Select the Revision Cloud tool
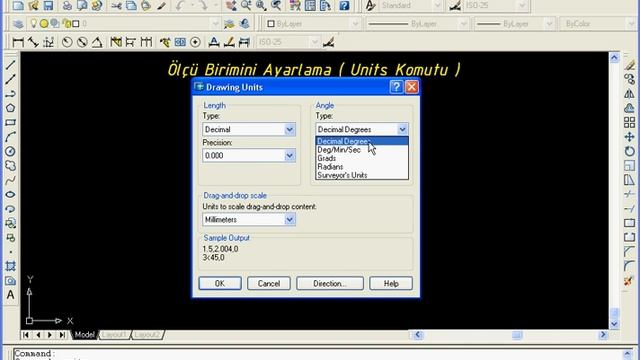Image resolution: width=640 pixels, height=360 pixels. coord(11,166)
